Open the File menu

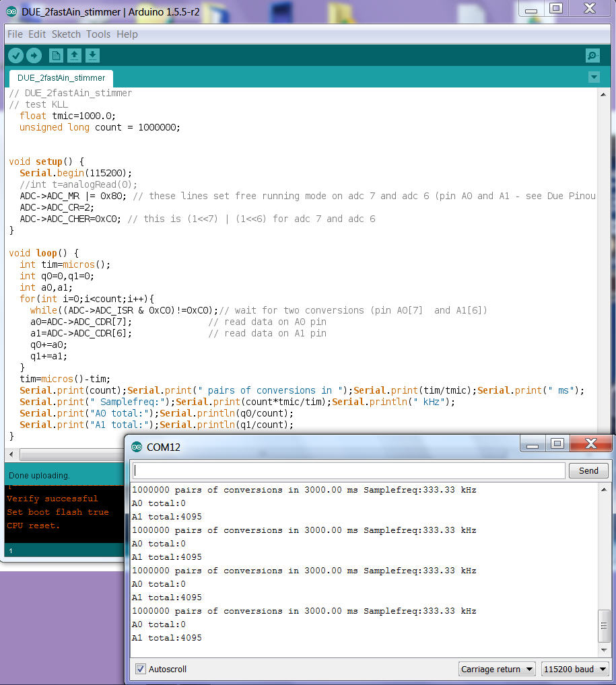click(15, 34)
